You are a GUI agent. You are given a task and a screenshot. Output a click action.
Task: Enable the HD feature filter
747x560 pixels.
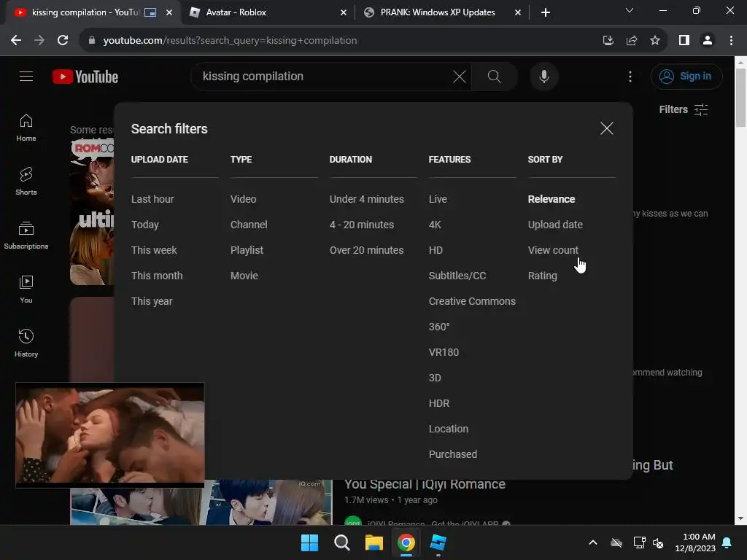(436, 250)
